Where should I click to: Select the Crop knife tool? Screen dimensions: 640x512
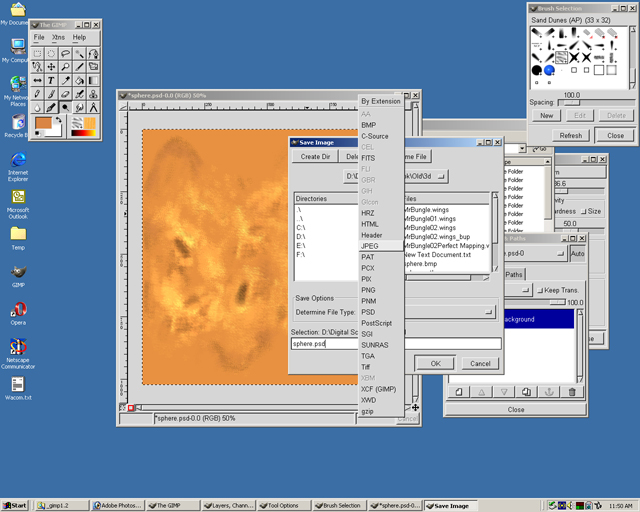[x=79, y=67]
